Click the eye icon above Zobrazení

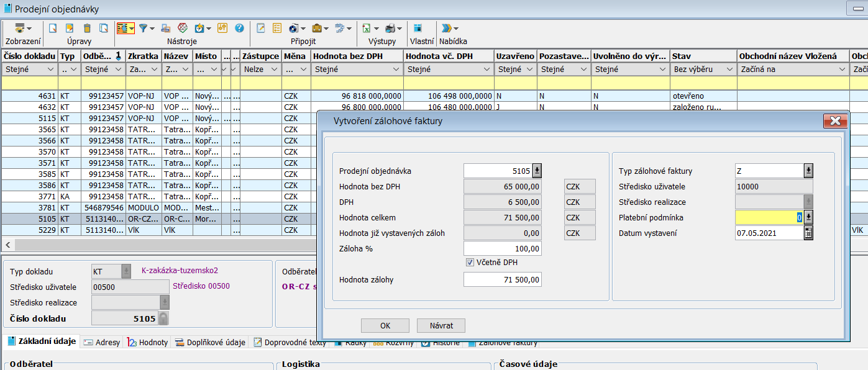[20, 28]
